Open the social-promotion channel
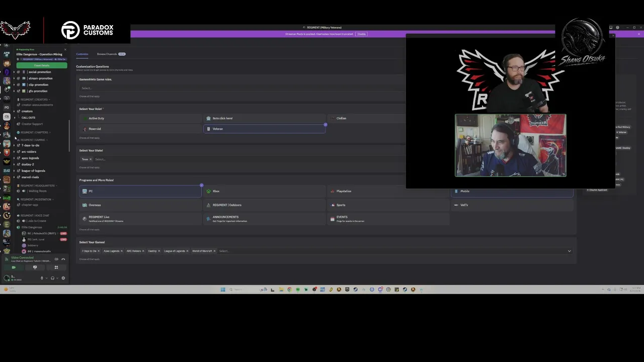Viewport: 644px width, 362px height. pos(40,72)
